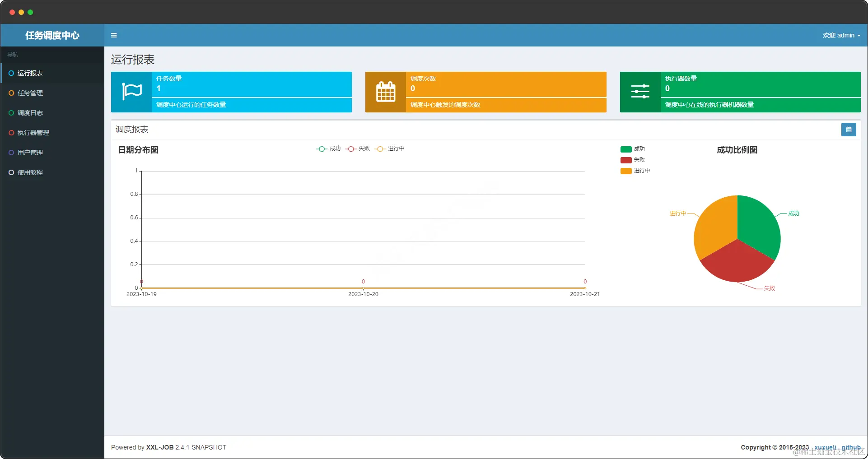Viewport: 868px width, 459px height.
Task: Open the github footer link
Action: pos(851,447)
